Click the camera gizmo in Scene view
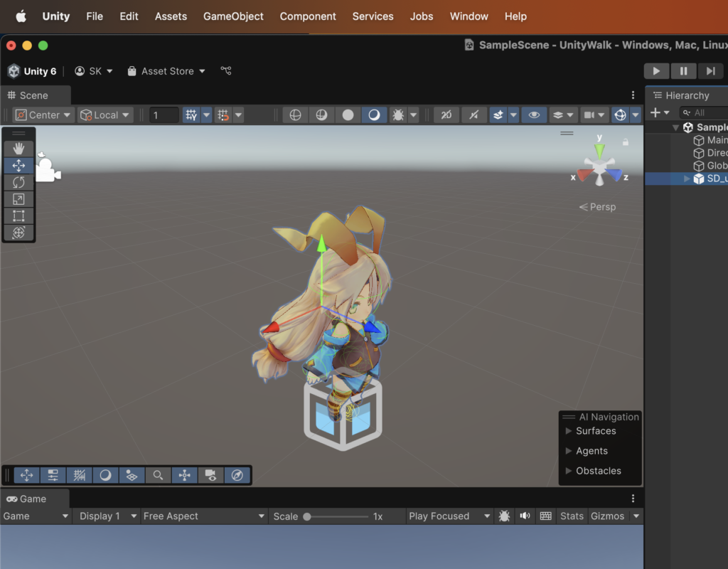This screenshot has width=728, height=569. 48,169
